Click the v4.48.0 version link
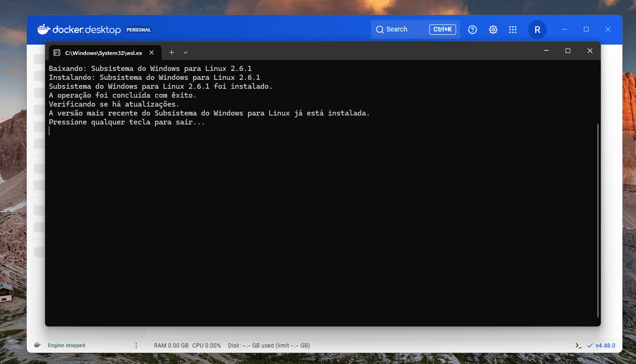Image resolution: width=636 pixels, height=364 pixels. click(x=605, y=346)
